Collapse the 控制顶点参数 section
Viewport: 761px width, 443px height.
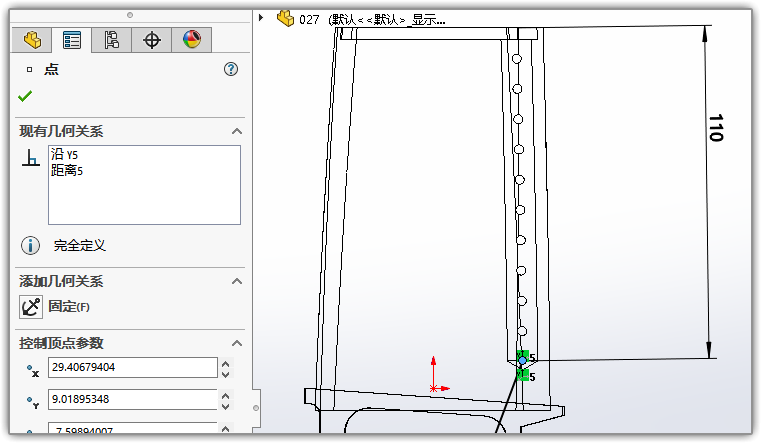(x=237, y=344)
